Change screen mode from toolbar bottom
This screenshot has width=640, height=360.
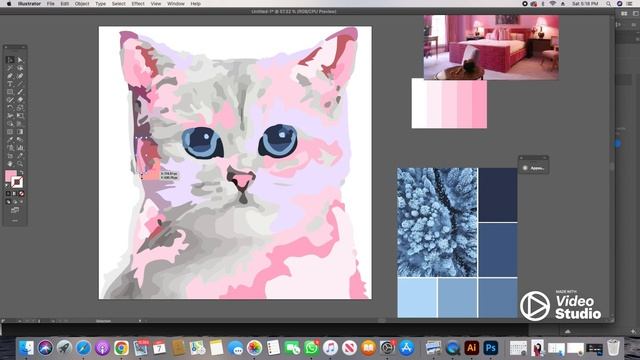(15, 210)
